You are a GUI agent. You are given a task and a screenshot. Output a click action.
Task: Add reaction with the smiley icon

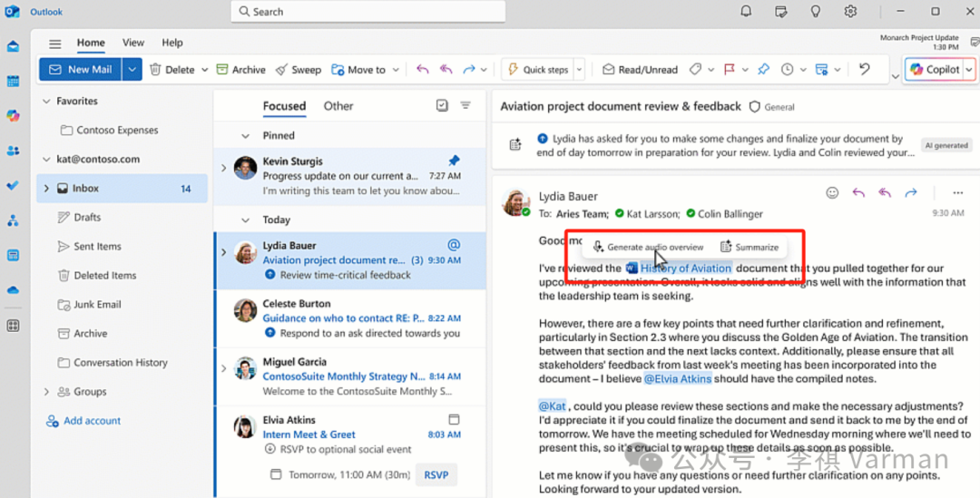click(832, 193)
